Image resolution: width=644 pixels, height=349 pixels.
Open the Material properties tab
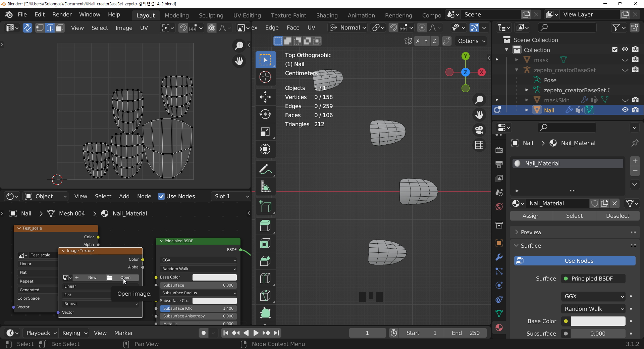click(x=499, y=328)
